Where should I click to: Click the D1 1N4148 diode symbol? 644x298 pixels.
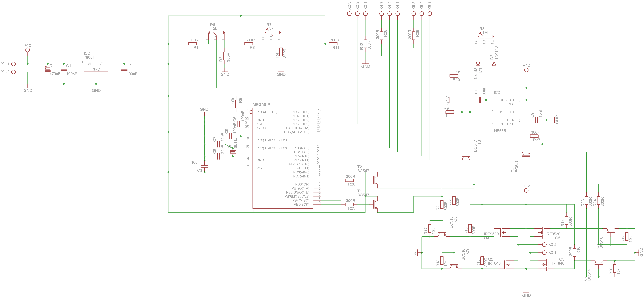click(x=478, y=64)
